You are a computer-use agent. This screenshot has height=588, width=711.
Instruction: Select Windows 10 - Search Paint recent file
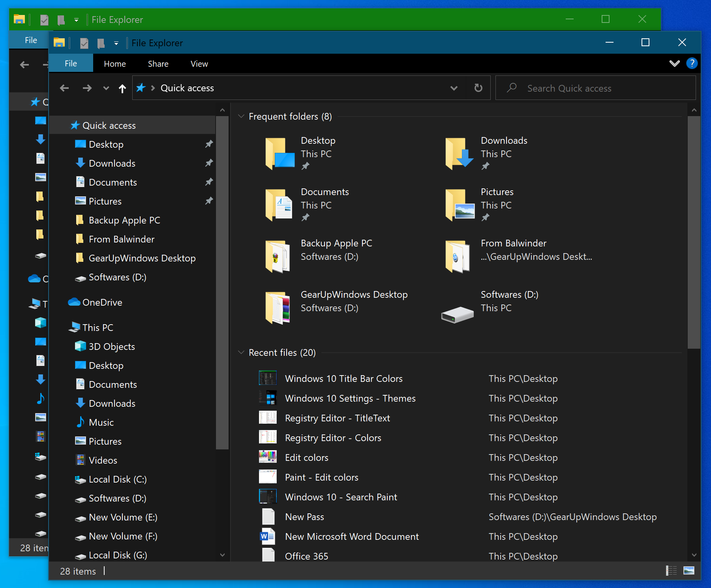[341, 497]
